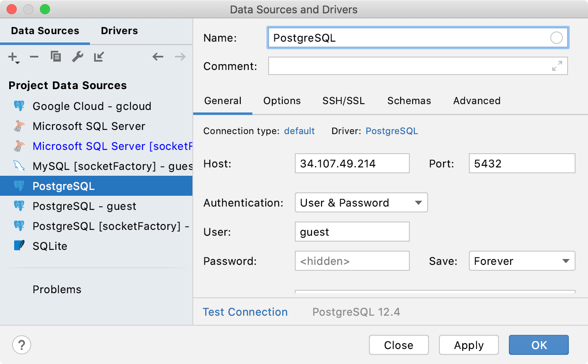Run Test Connection

(x=245, y=312)
